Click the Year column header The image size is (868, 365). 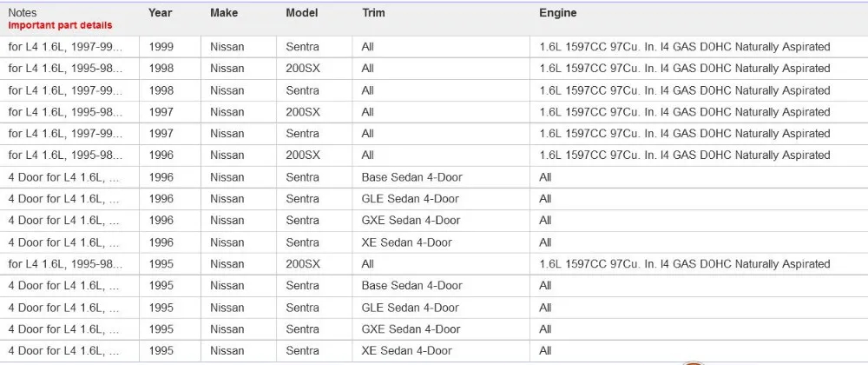tap(160, 13)
